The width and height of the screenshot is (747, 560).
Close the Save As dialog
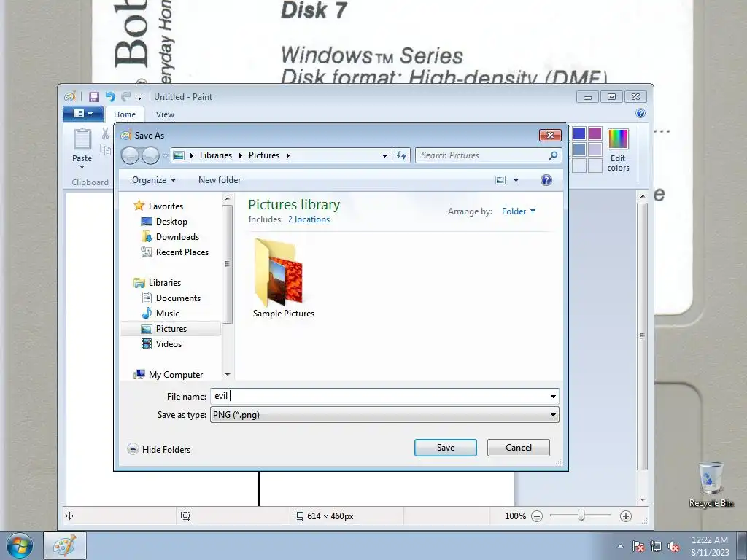[x=550, y=135]
